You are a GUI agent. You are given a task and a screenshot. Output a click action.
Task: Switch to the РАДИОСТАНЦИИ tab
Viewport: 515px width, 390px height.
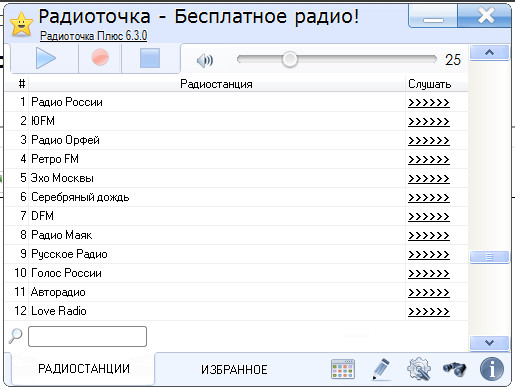pyautogui.click(x=83, y=369)
